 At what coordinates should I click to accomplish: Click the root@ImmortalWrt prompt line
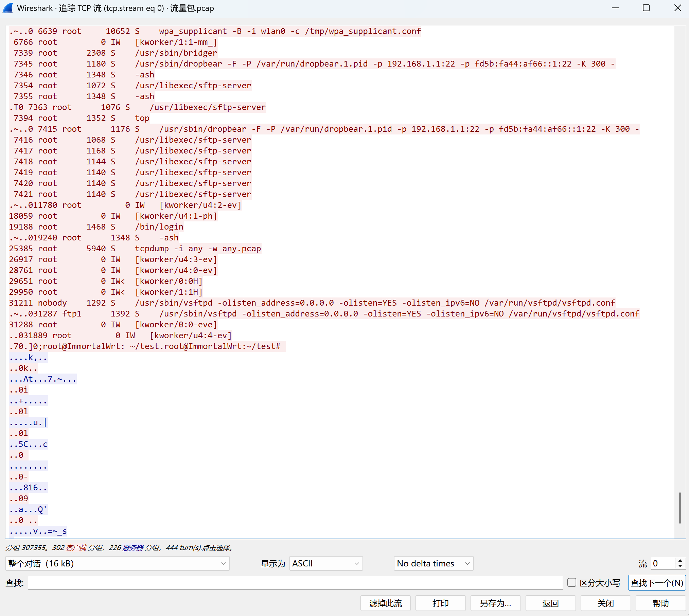click(144, 346)
